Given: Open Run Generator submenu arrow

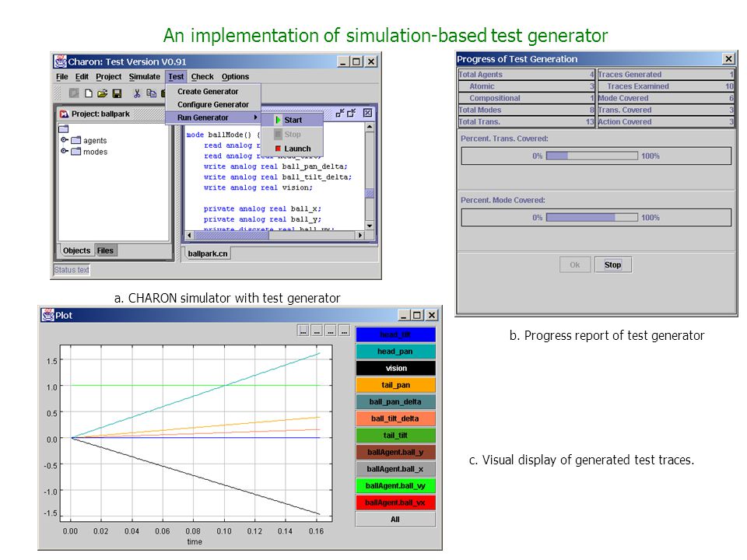Looking at the screenshot, I should pos(255,117).
